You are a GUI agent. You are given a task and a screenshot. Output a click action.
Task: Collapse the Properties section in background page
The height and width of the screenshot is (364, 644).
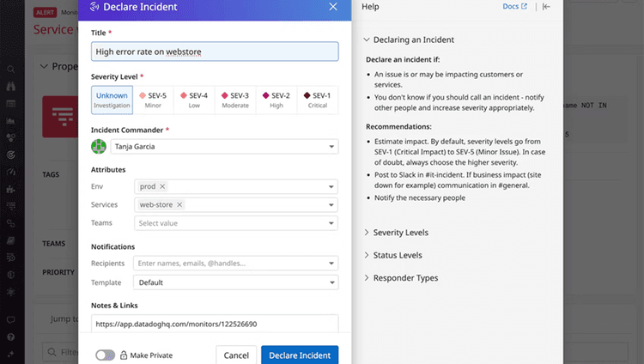[44, 66]
